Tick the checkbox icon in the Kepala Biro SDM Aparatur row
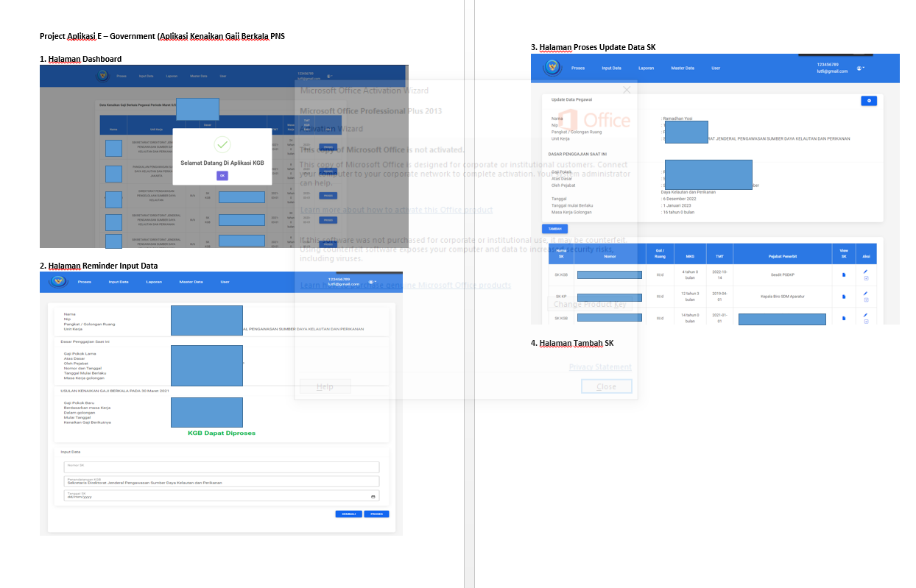 coord(865,300)
